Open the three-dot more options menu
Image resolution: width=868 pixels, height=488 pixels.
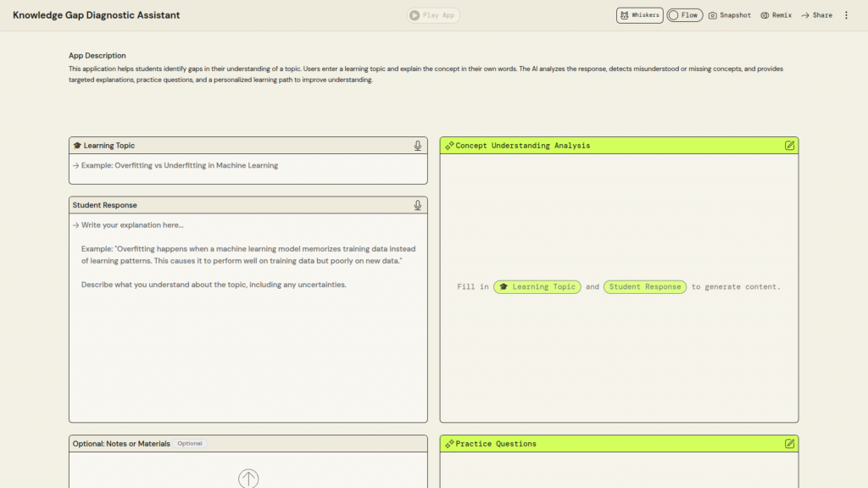(845, 15)
